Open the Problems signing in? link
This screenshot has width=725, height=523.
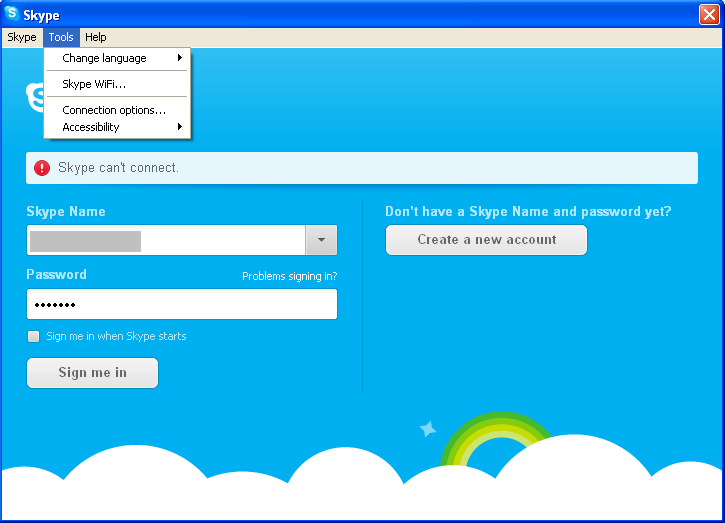point(289,276)
